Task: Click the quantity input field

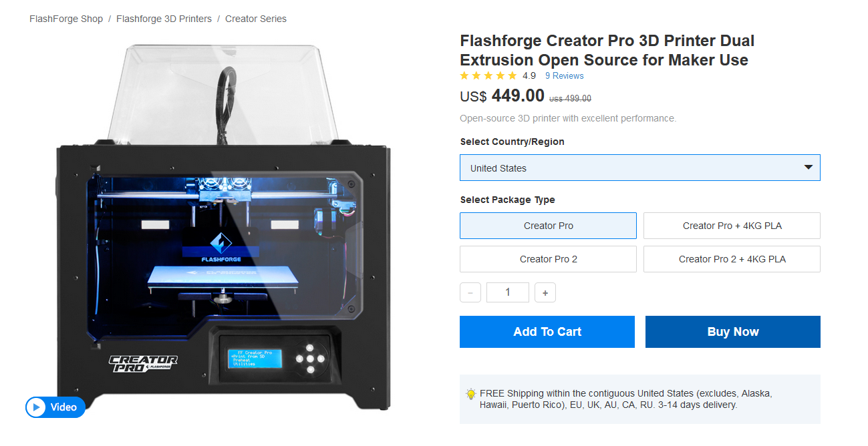Action: pyautogui.click(x=508, y=292)
